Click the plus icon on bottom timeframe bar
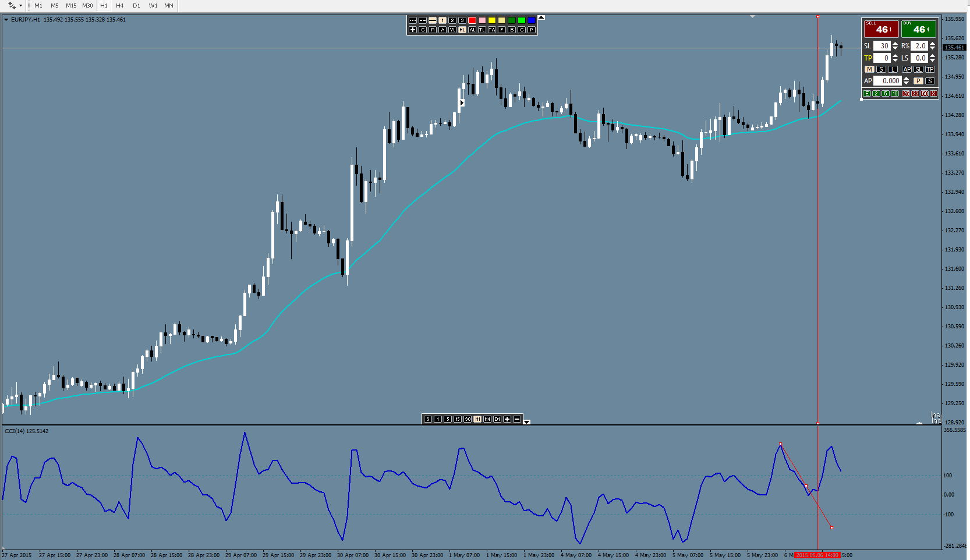The image size is (970, 560). coord(507,419)
